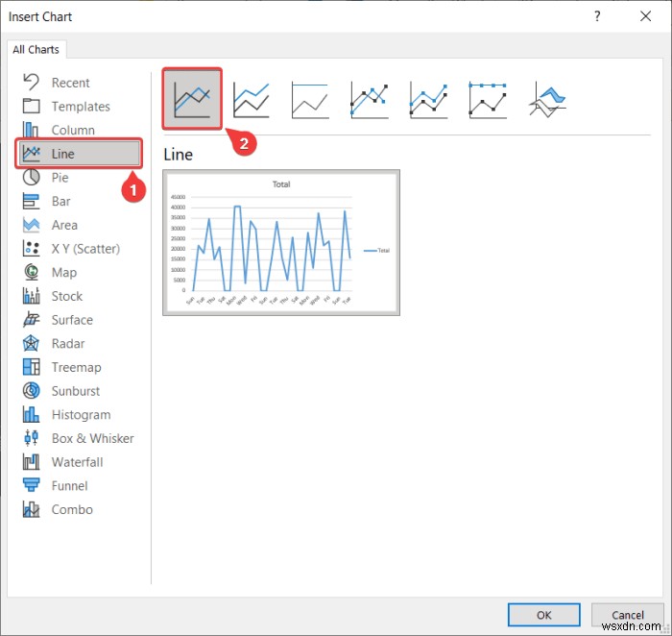This screenshot has height=636, width=672.
Task: Choose the Pie chart category
Action: [x=60, y=178]
